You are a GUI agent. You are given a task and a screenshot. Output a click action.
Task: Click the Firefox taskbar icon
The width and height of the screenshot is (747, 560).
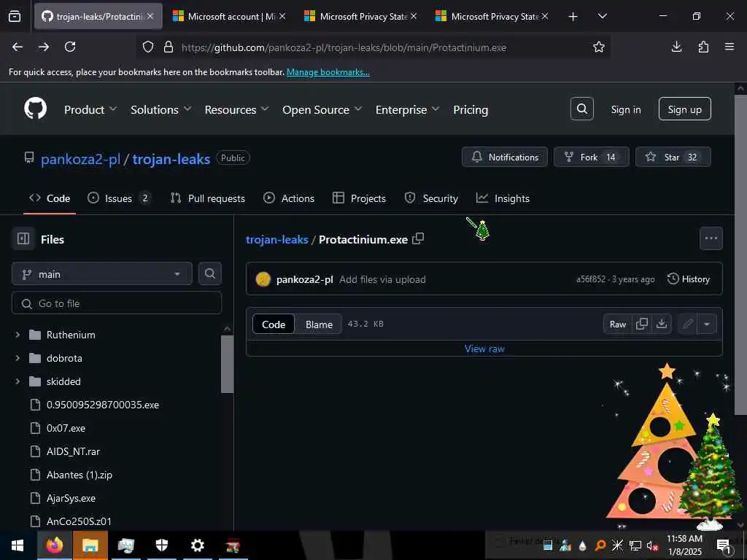coord(55,545)
